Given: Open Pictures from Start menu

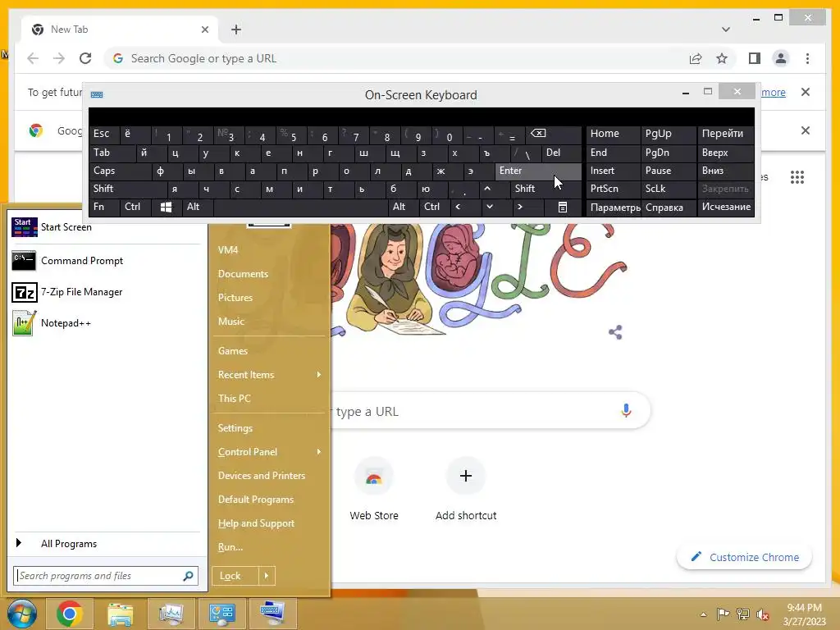Looking at the screenshot, I should 235,297.
